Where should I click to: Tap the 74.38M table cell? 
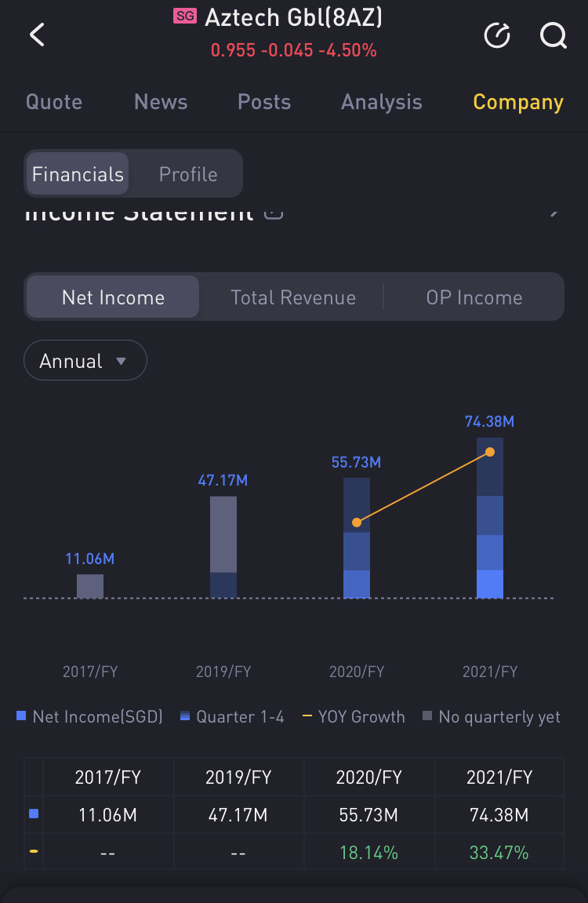499,815
